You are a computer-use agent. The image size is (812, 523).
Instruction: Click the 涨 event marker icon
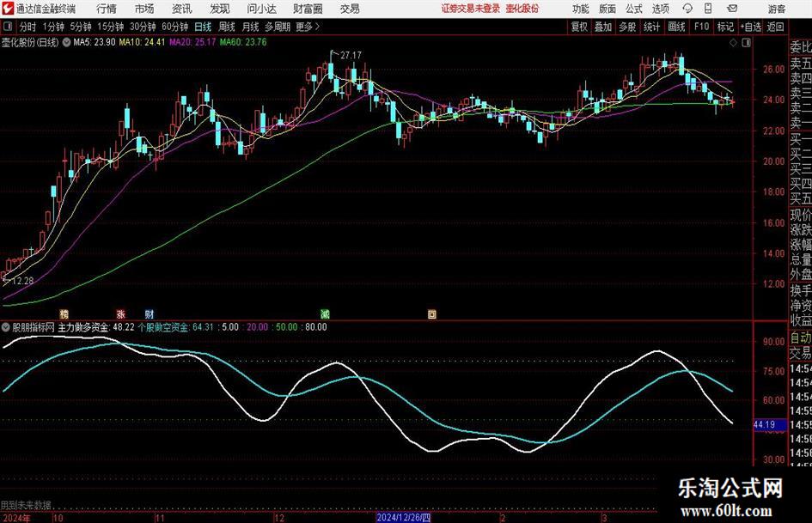coord(120,313)
